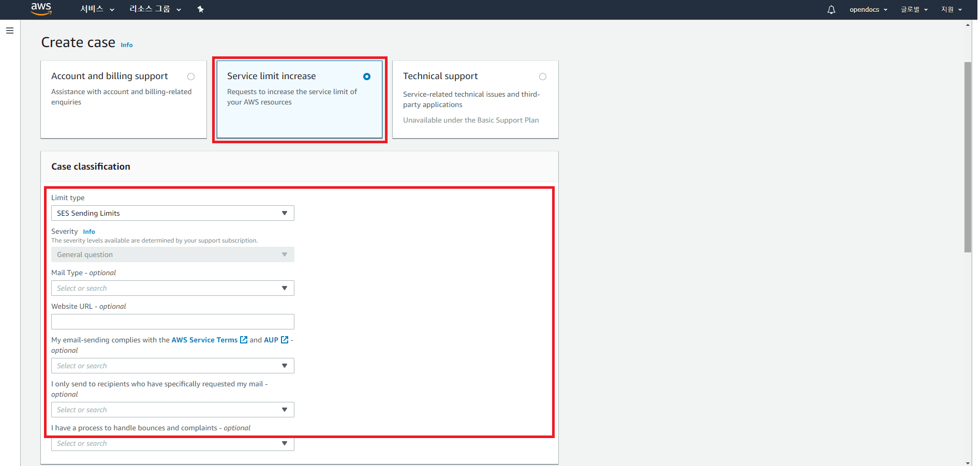
Task: Click the scrollbar up arrow
Action: point(968,25)
